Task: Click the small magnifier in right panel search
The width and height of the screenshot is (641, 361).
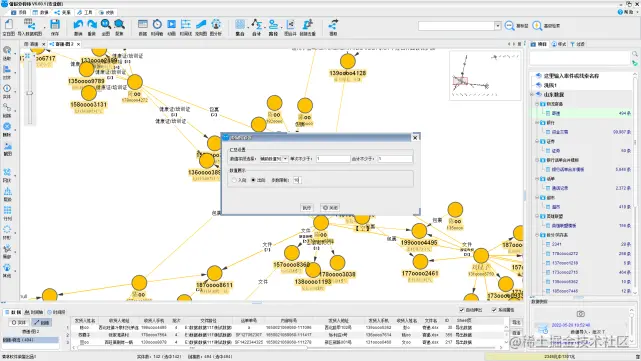Action: point(634,54)
